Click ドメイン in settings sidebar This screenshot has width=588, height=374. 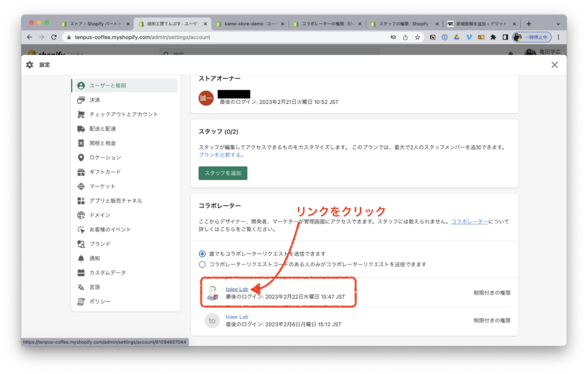coord(100,215)
